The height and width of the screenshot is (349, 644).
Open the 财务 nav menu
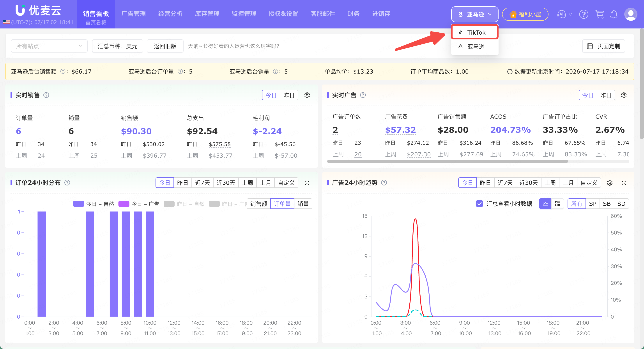pos(353,14)
